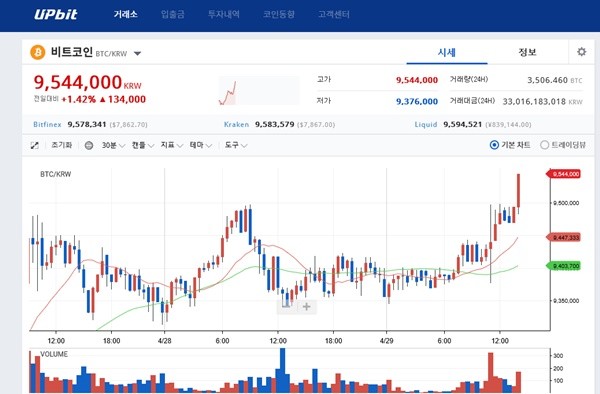Viewport: 600px width, 394px height.
Task: Click the 9,350,000 price axis label
Action: [566, 301]
